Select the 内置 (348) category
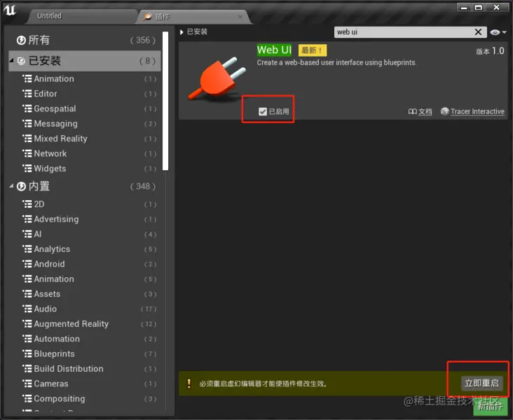The width and height of the screenshot is (513, 420). pos(85,186)
